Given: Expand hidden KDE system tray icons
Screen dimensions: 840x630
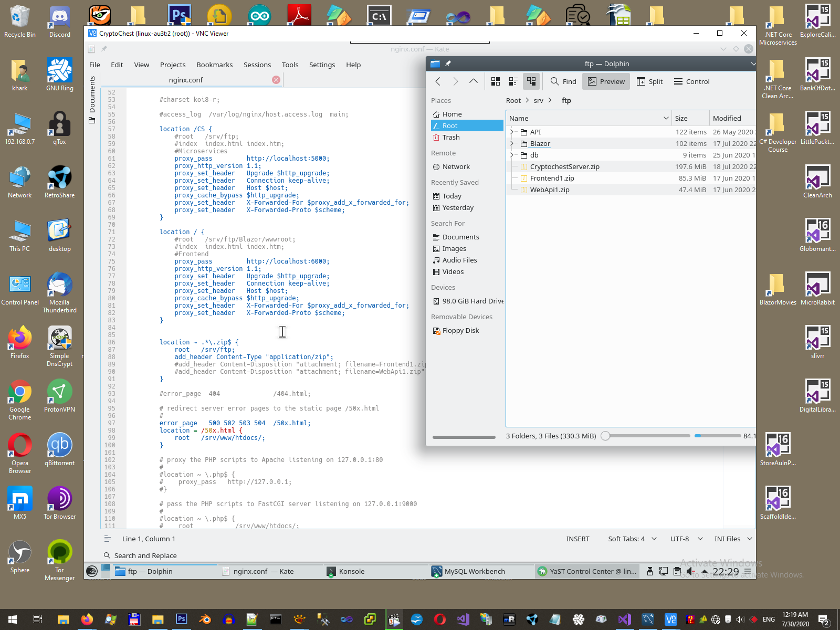Looking at the screenshot, I should click(x=705, y=571).
